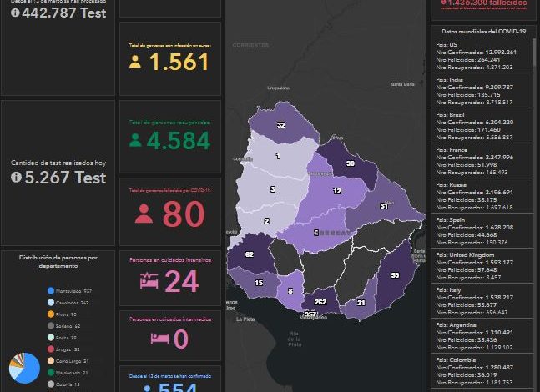Click the yellow person icon beside 1.561
This screenshot has height=392, width=540.
135,61
